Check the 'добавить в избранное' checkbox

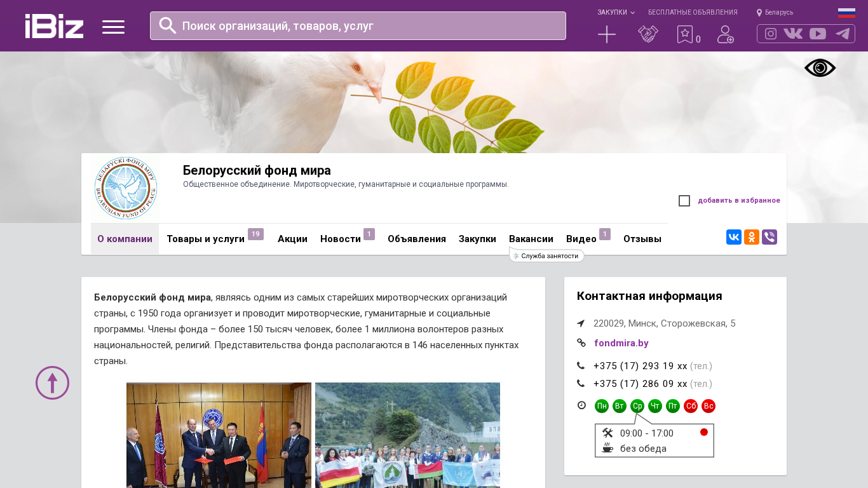684,201
